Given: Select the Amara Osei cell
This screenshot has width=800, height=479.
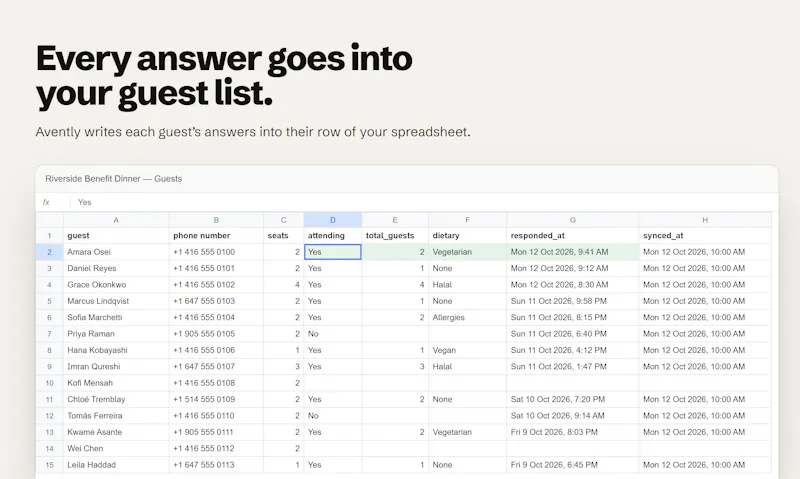Looking at the screenshot, I should coord(116,252).
